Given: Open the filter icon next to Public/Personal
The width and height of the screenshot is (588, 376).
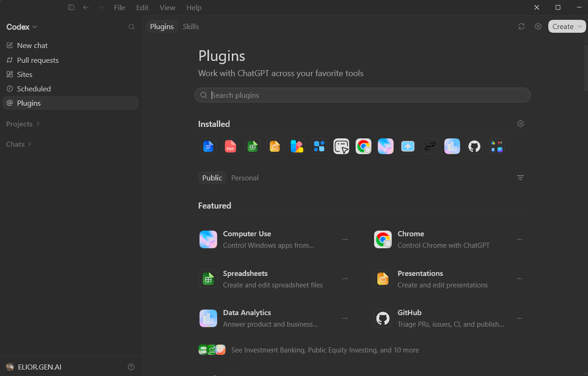Looking at the screenshot, I should coord(521,178).
